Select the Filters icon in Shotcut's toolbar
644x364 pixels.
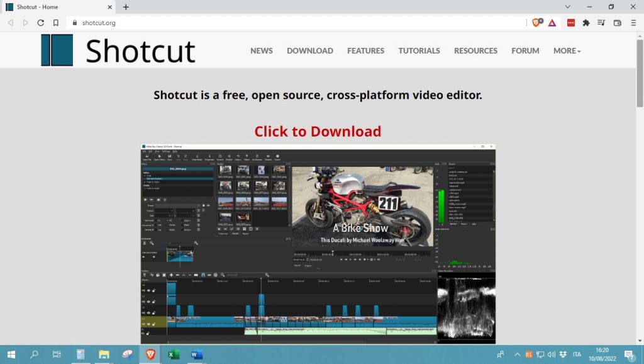pyautogui.click(x=247, y=157)
